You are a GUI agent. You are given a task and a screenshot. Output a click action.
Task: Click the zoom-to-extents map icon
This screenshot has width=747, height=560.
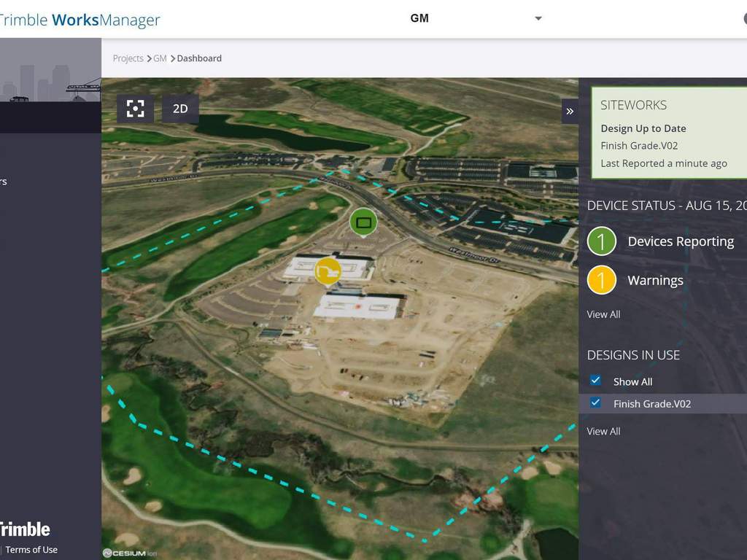135,109
